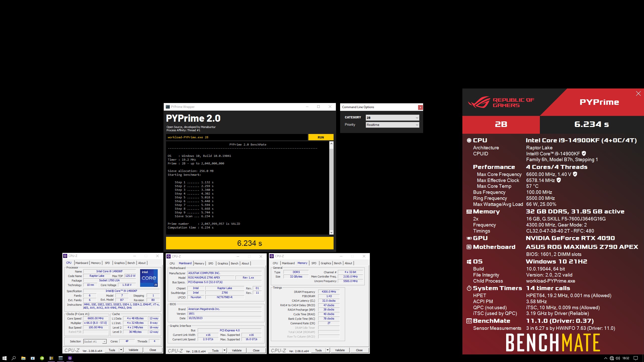Image resolution: width=644 pixels, height=362 pixels.
Task: Click verified shield next to CPUID
Action: tap(584, 153)
